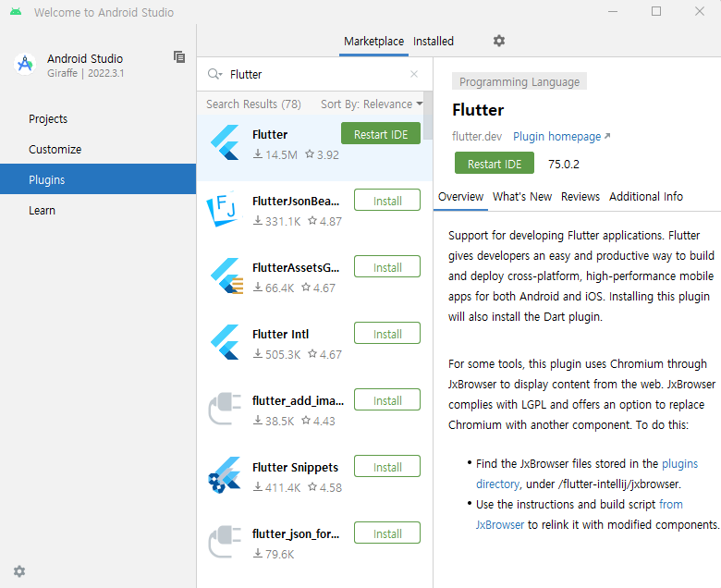Image resolution: width=721 pixels, height=588 pixels.
Task: Click the Flutter plugin logo in results
Action: 225,142
